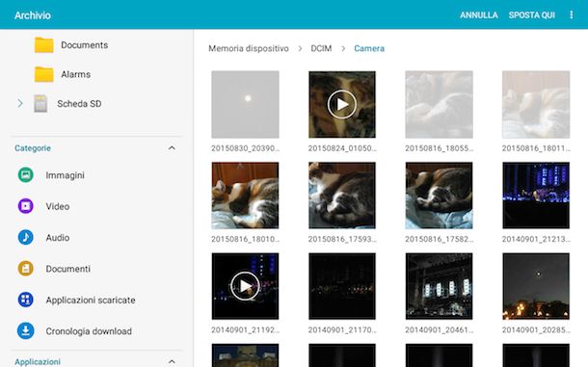This screenshot has width=588, height=367.
Task: Click the purple Video category icon
Action: tap(25, 206)
